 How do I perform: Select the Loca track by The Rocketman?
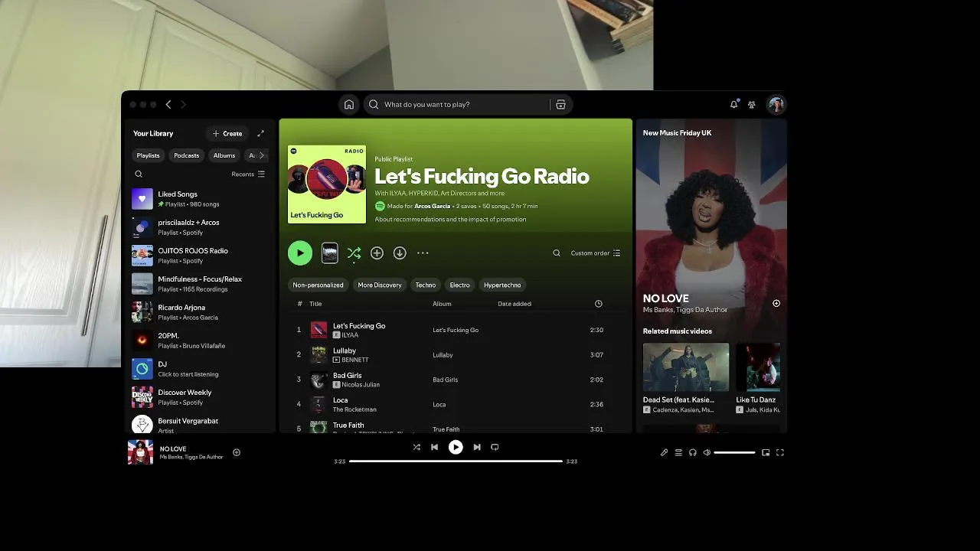click(456, 404)
